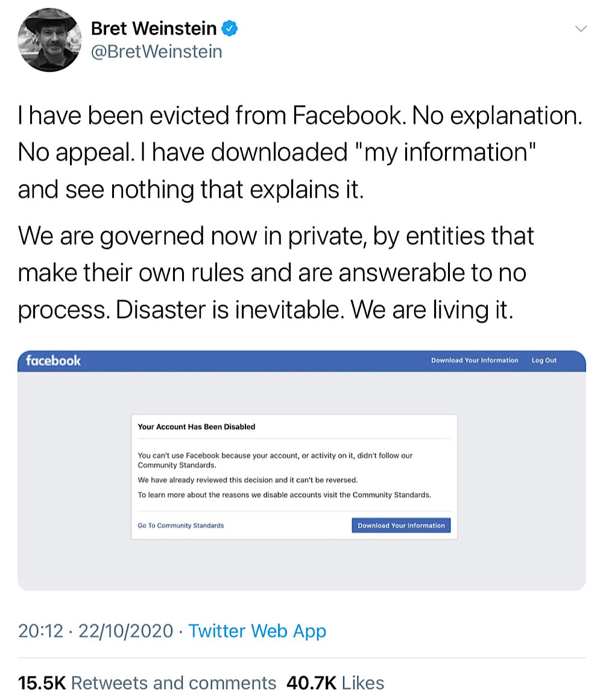Open the Go To Community Standards link
Image resolution: width=603 pixels, height=700 pixels.
[x=181, y=525]
